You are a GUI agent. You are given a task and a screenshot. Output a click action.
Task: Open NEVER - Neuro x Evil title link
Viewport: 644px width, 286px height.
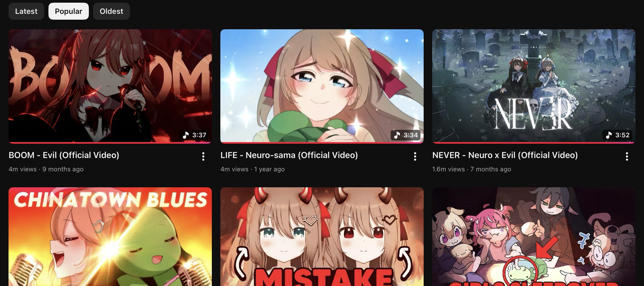[505, 155]
